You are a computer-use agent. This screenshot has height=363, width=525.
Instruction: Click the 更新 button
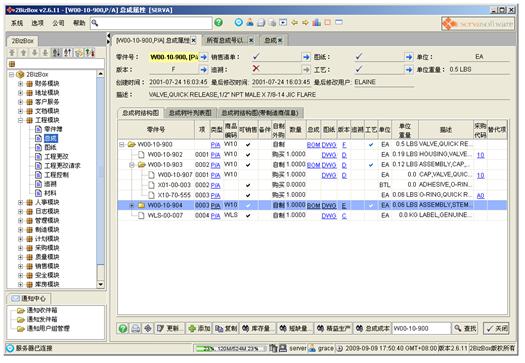click(x=169, y=329)
